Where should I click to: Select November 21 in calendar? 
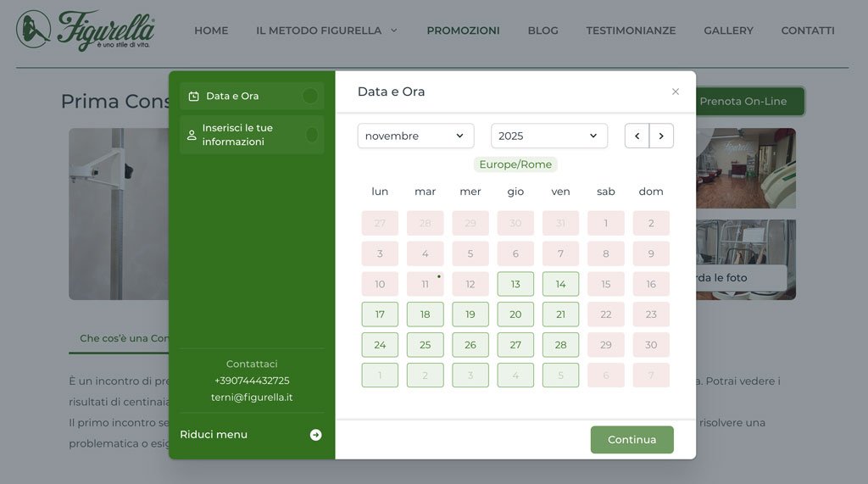(561, 314)
